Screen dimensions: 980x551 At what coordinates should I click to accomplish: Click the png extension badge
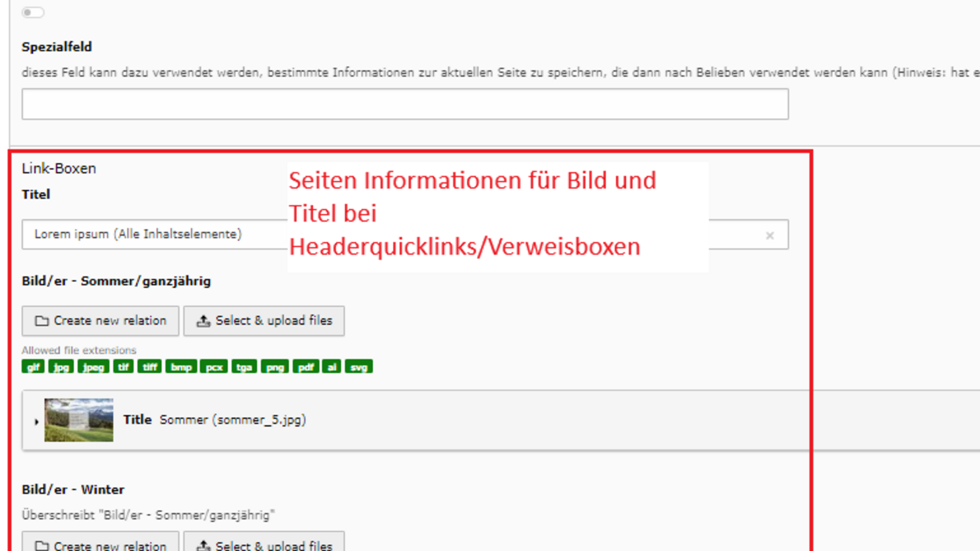275,367
